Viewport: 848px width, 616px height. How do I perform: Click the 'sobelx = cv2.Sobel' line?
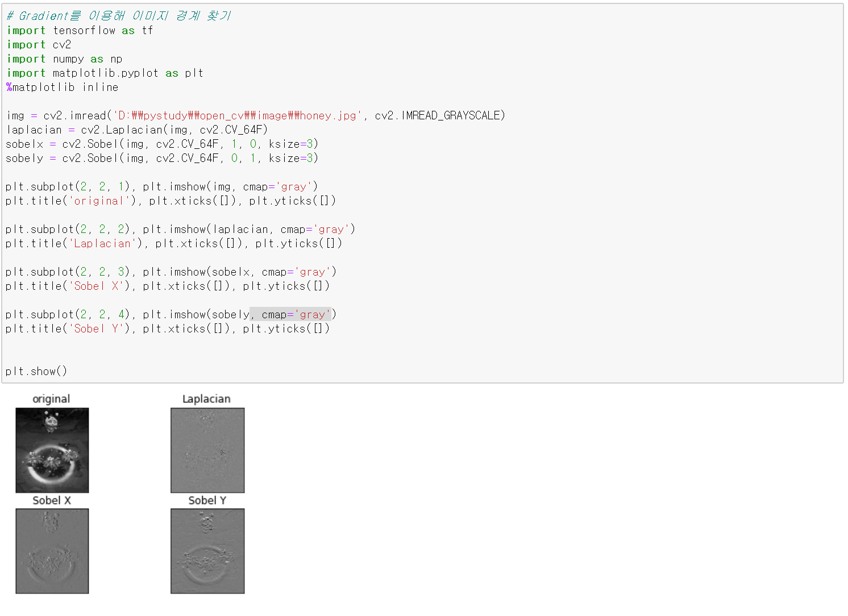click(x=162, y=144)
